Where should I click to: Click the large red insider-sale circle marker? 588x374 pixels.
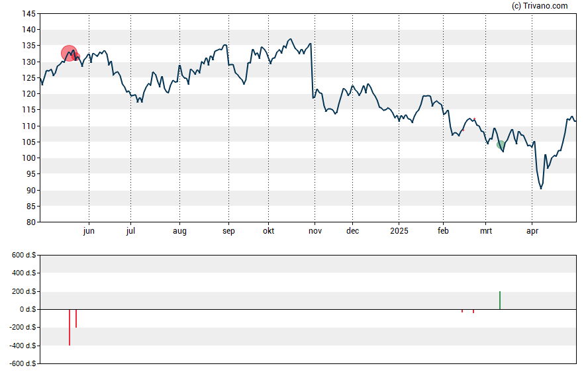(69, 53)
